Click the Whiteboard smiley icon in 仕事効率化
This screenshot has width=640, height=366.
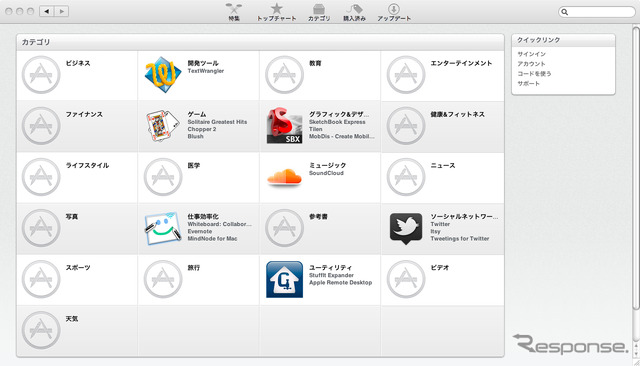click(x=163, y=228)
